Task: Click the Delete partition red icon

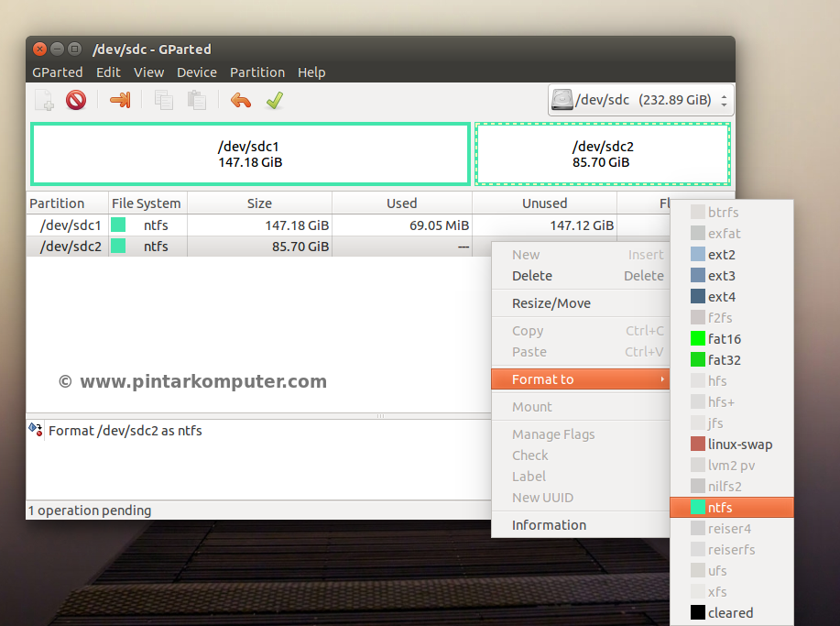Action: point(76,100)
